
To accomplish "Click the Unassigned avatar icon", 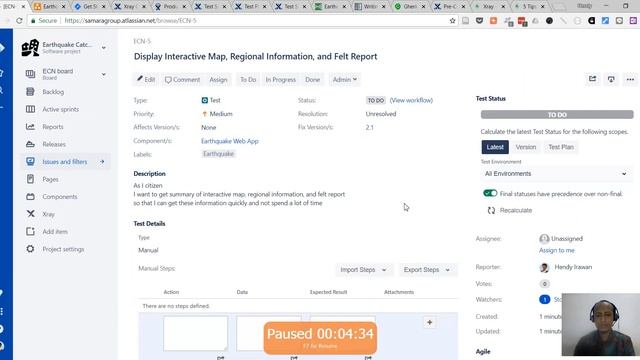I will [x=544, y=239].
